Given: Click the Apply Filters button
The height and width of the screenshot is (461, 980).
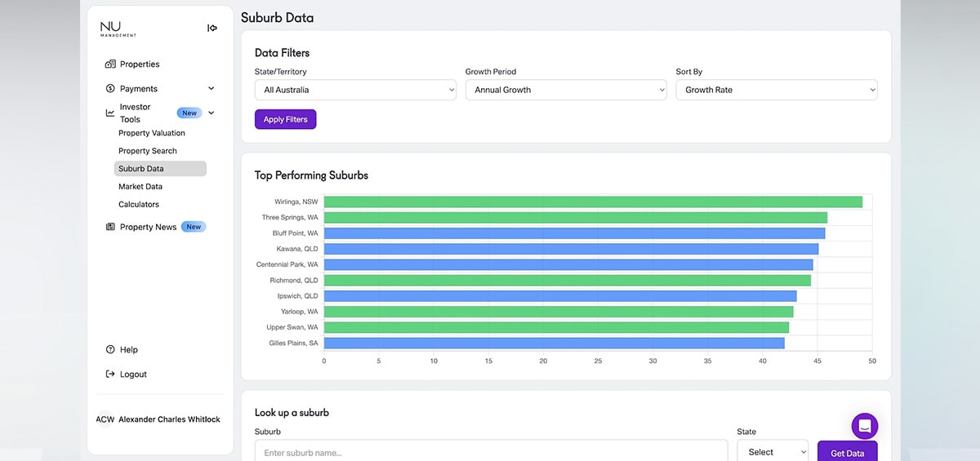Looking at the screenshot, I should point(286,119).
